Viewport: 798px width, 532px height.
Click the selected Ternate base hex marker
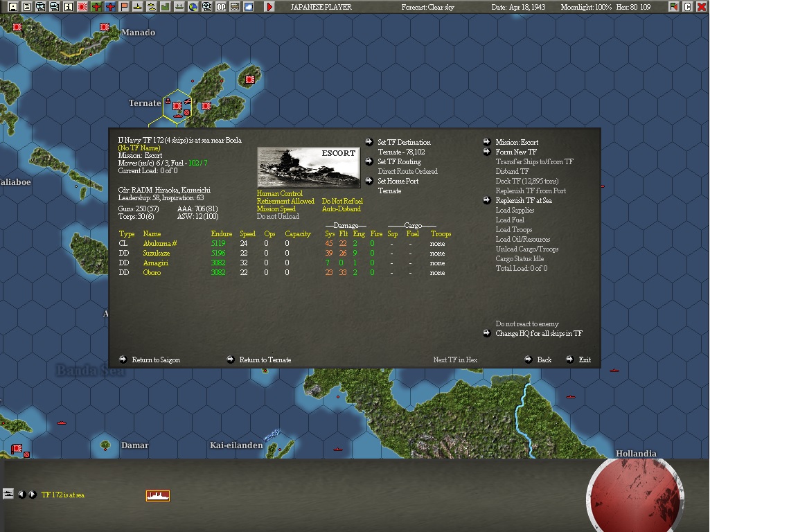pos(177,106)
